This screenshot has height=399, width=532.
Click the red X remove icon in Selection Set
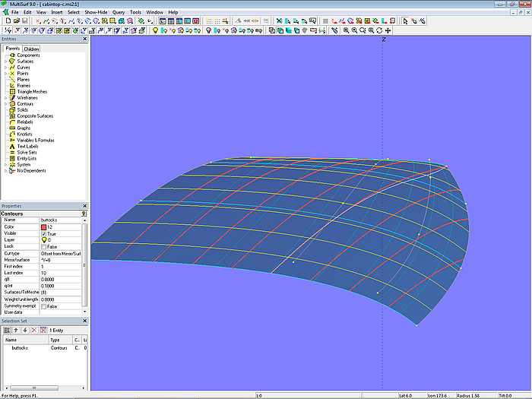pyautogui.click(x=33, y=331)
